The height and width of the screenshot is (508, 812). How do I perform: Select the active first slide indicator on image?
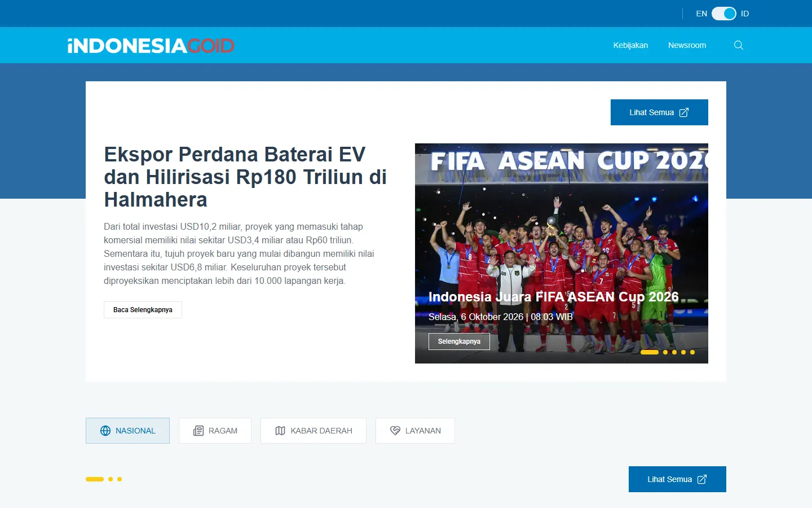650,352
